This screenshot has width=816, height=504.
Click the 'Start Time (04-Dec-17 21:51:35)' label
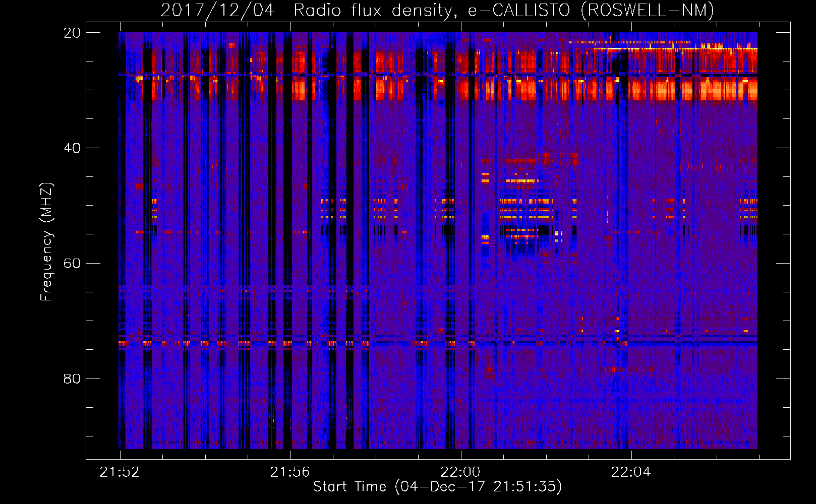(437, 486)
